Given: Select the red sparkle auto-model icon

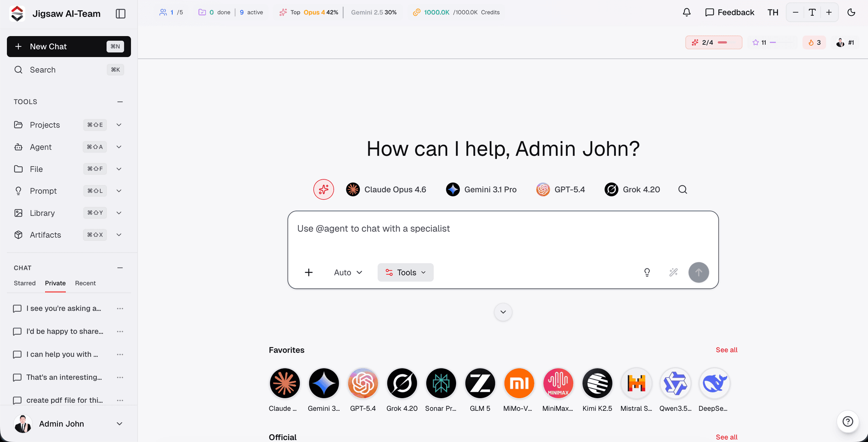Looking at the screenshot, I should [x=324, y=189].
